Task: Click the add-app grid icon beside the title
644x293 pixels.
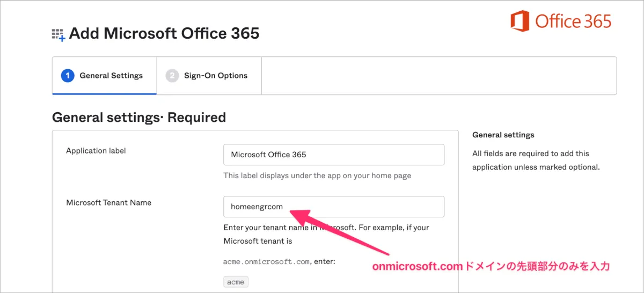Action: click(x=58, y=35)
